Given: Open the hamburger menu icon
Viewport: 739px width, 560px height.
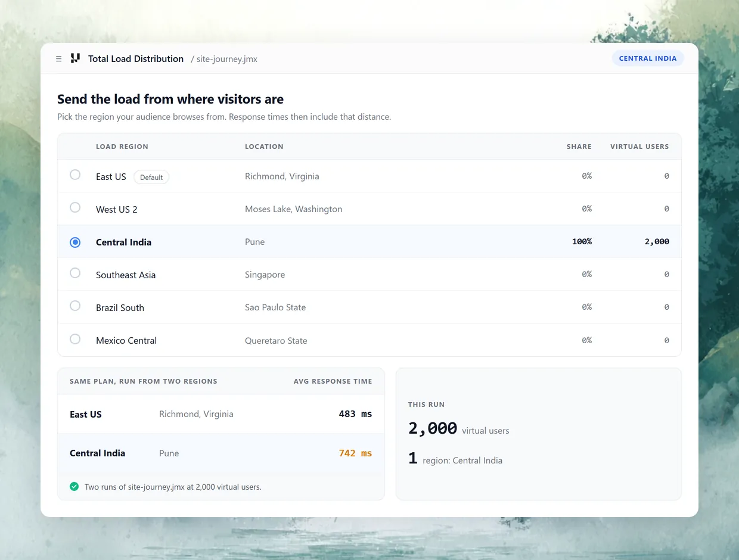Looking at the screenshot, I should click(58, 59).
